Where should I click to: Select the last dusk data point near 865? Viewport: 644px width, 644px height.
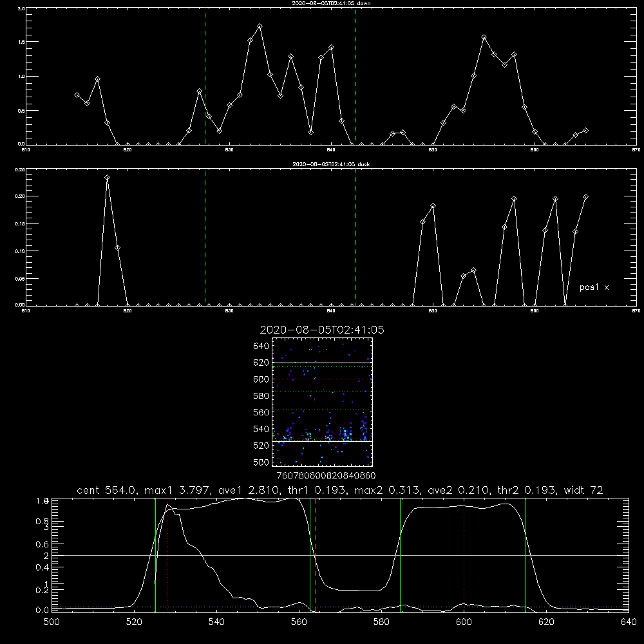click(585, 197)
